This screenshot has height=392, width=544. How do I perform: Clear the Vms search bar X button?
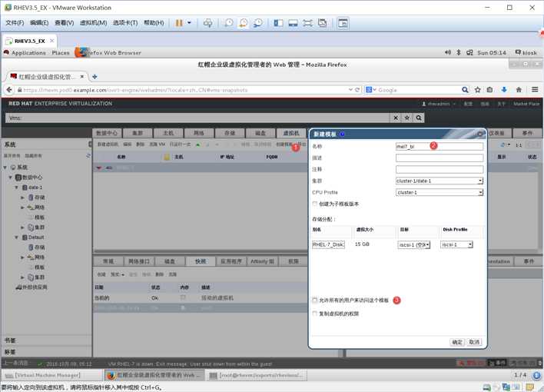pyautogui.click(x=396, y=118)
